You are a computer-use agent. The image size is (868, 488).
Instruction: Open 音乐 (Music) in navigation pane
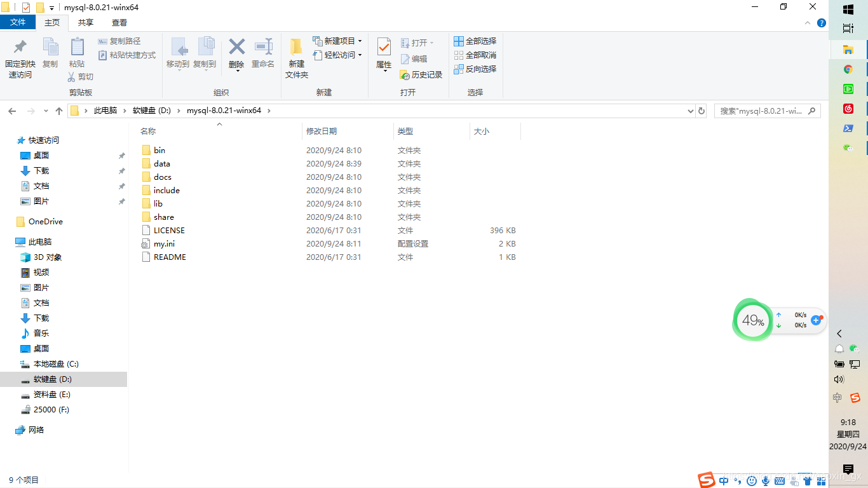(x=41, y=334)
